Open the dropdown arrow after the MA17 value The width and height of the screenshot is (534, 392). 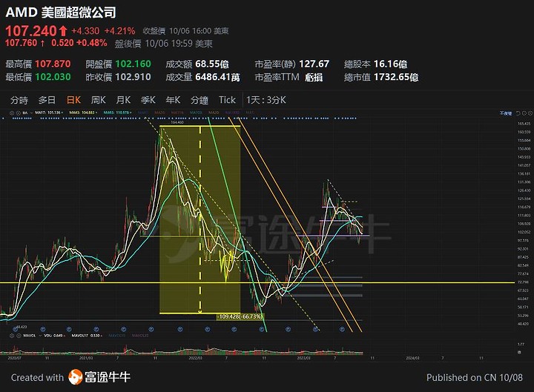[x=62, y=113]
